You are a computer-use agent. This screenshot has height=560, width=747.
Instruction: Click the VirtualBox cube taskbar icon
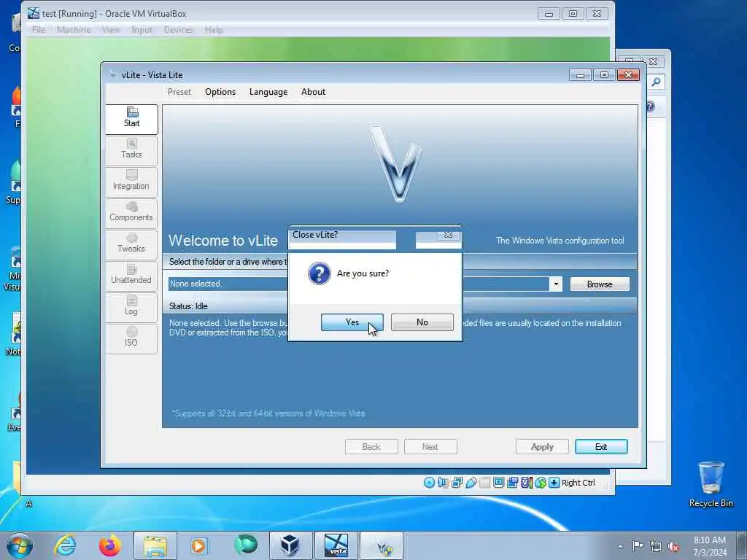[x=290, y=545]
